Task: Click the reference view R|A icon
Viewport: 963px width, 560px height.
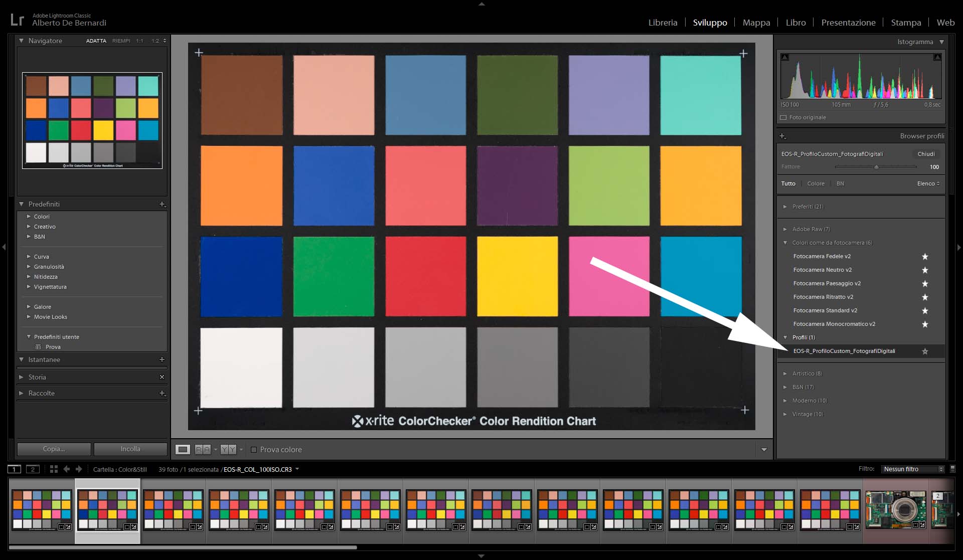Action: 203,449
